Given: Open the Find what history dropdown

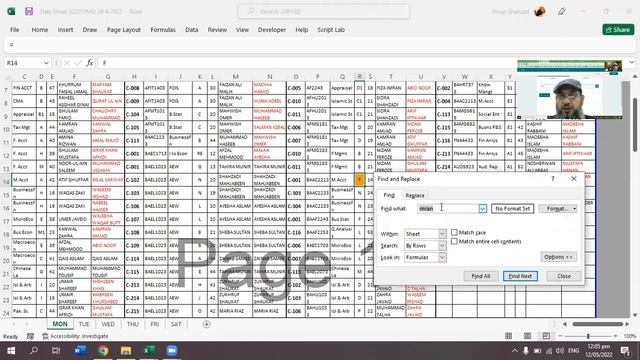Looking at the screenshot, I should 482,209.
